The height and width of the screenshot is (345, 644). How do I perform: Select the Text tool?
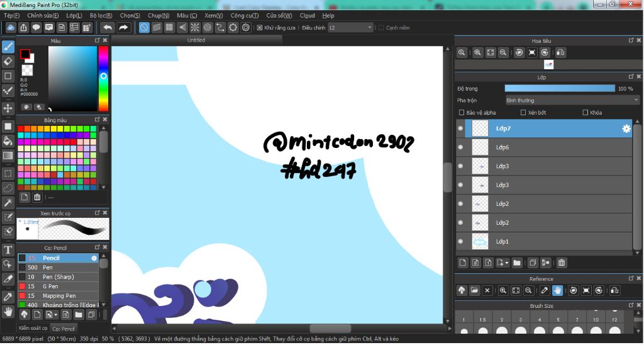8,249
